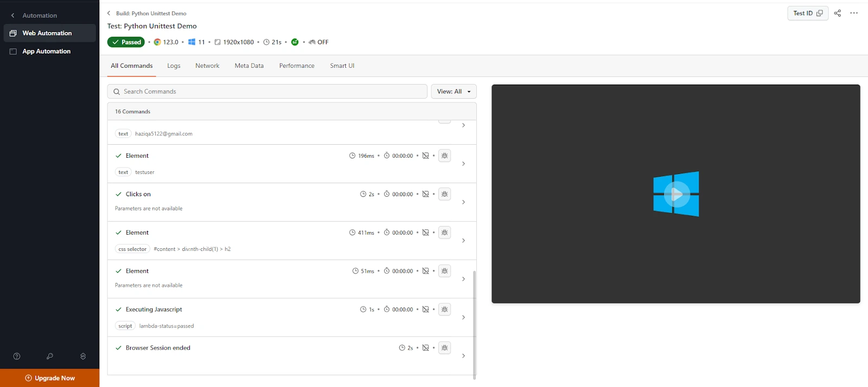Viewport: 868px width, 387px height.
Task: Open the bug icon in the css selector Element row
Action: tap(444, 233)
